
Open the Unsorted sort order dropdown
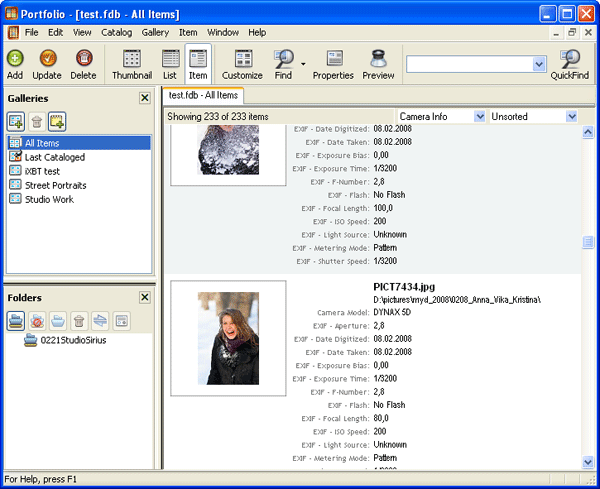click(571, 116)
